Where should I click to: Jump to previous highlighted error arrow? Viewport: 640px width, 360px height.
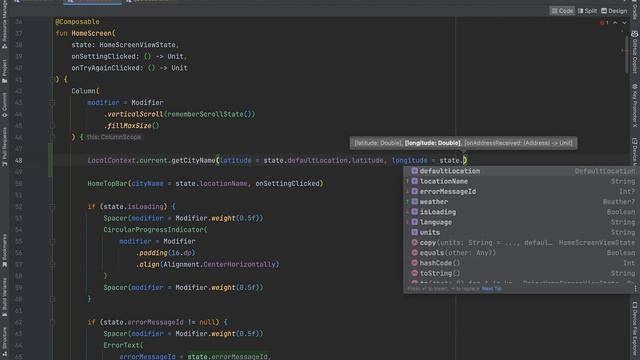click(x=615, y=23)
